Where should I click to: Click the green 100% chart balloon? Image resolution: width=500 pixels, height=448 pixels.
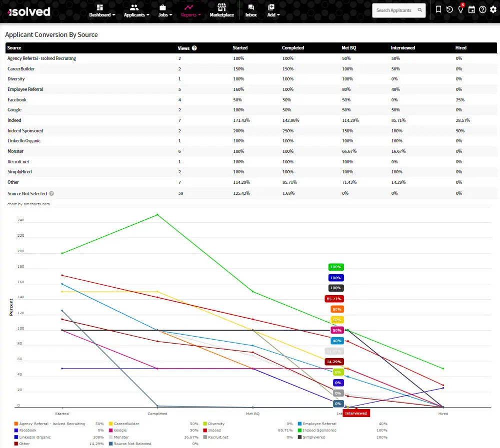click(336, 267)
